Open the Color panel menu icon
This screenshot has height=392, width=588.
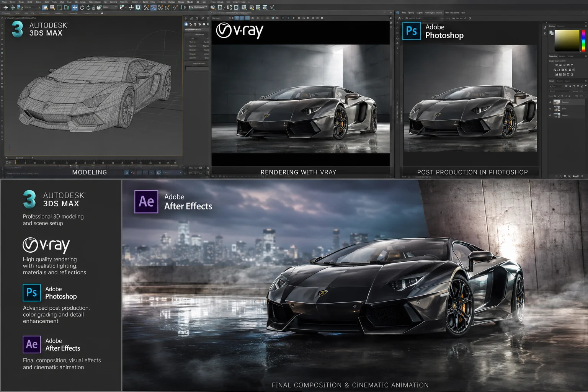click(x=586, y=26)
